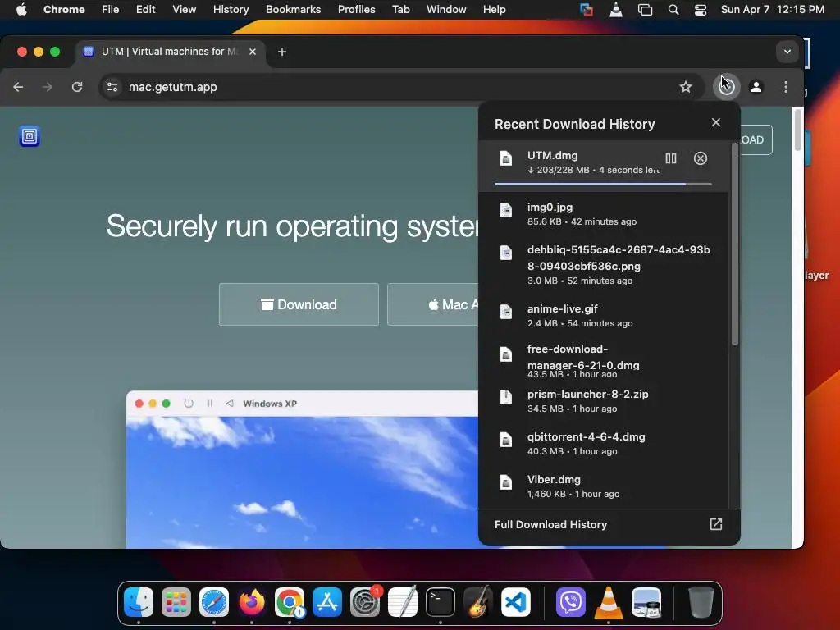Open GarageBand from the Dock

point(478,601)
